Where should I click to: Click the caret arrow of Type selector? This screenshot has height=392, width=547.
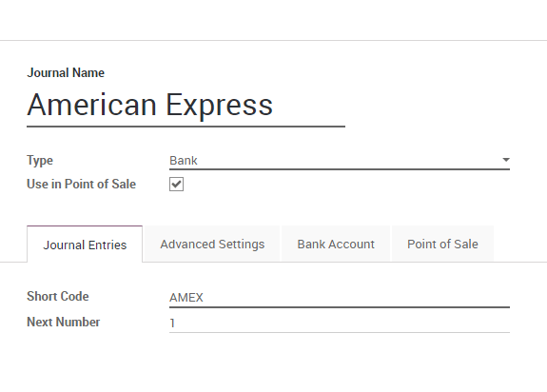coord(506,160)
